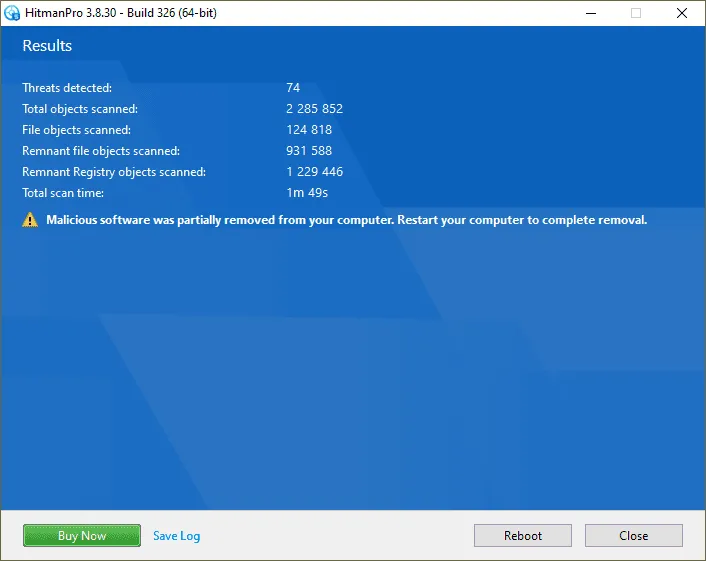Click "Total objects scanned:" label
This screenshot has height=561, width=706.
[80, 109]
